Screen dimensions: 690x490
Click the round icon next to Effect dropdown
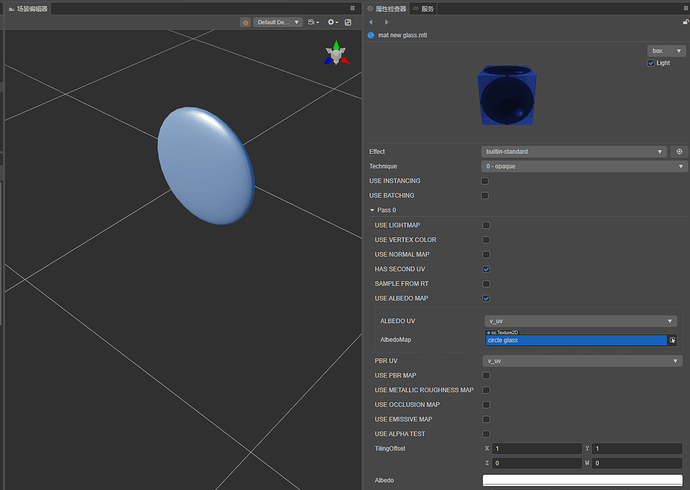[x=679, y=152]
